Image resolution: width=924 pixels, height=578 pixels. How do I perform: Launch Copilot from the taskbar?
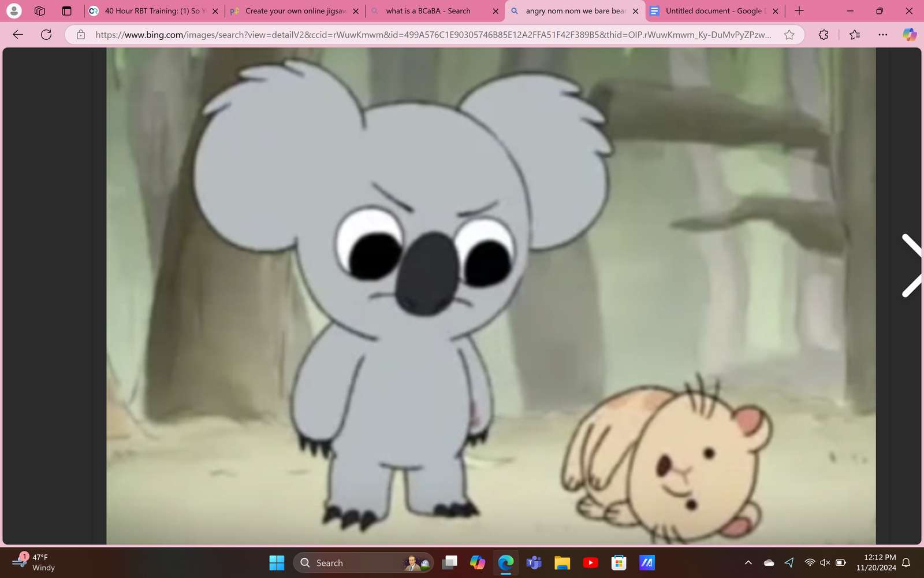478,562
